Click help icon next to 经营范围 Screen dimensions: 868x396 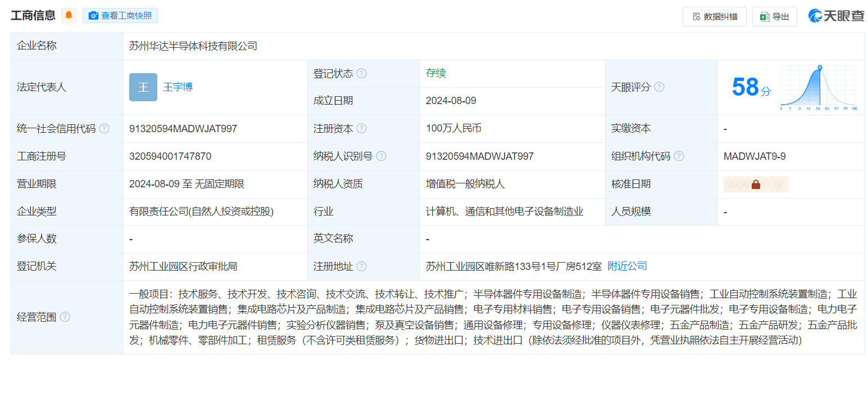point(65,317)
